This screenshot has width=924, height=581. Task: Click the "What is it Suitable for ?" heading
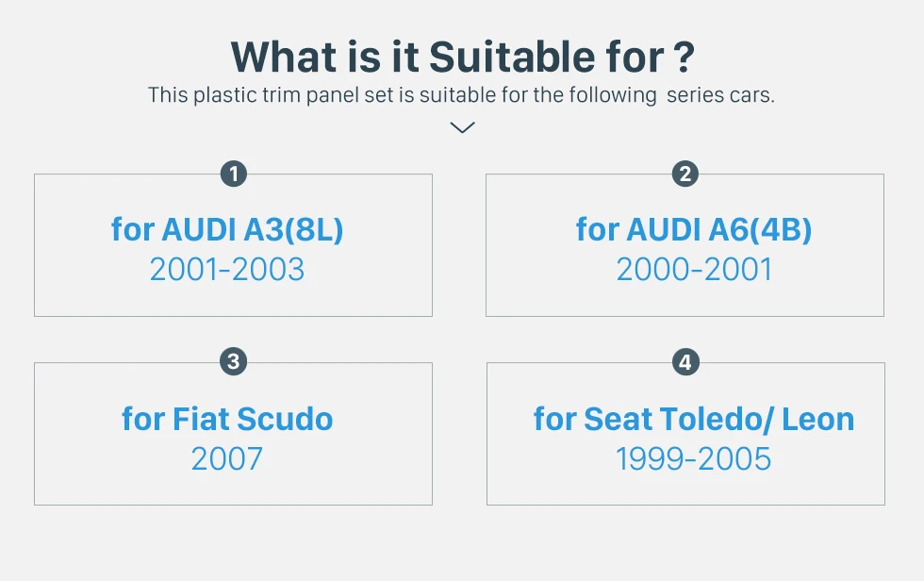pos(463,58)
